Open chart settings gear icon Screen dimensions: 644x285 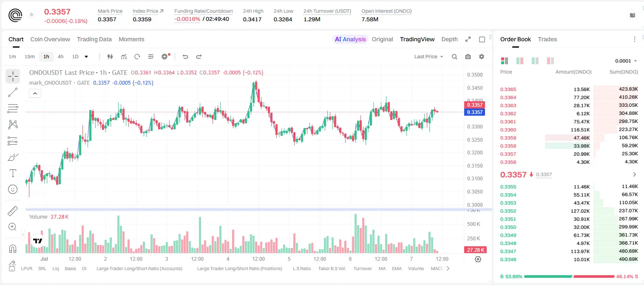[x=482, y=57]
